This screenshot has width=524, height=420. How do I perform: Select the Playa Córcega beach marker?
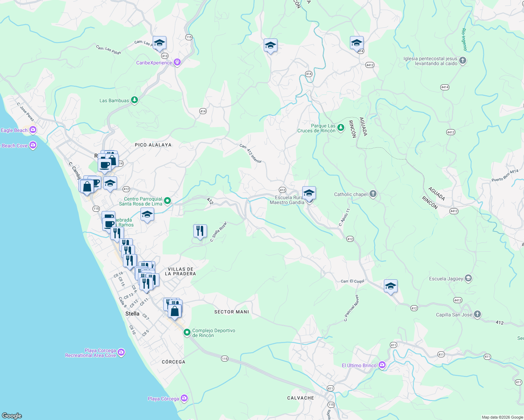183,398
